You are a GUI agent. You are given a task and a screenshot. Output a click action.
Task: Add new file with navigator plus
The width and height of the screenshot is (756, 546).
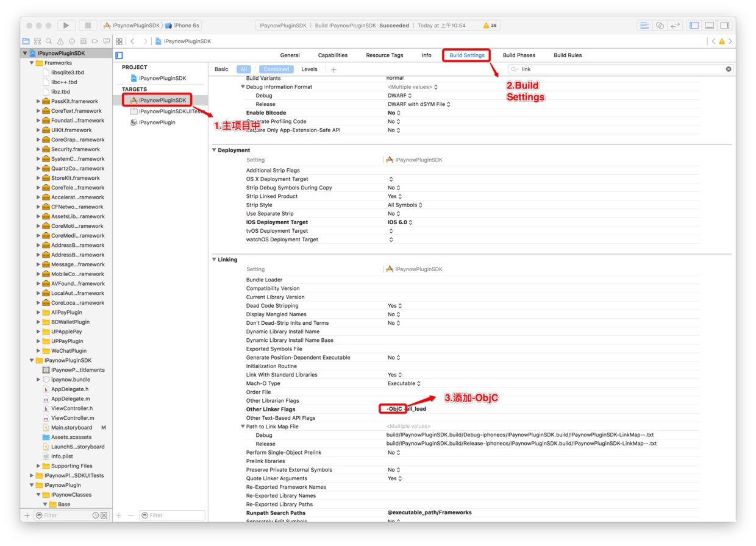click(x=27, y=516)
